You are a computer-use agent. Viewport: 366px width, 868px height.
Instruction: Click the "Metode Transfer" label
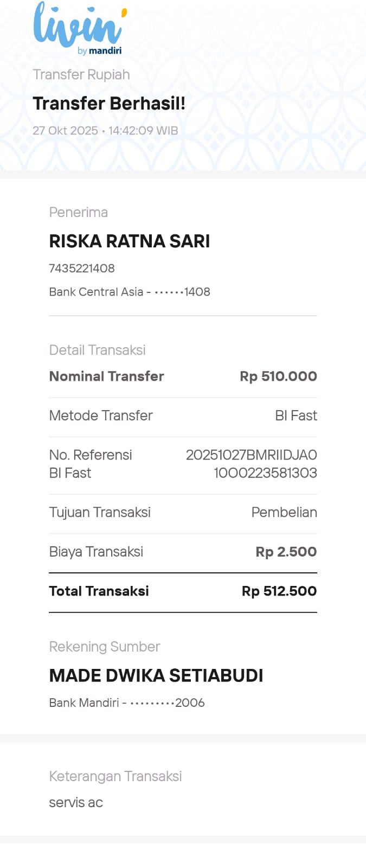point(101,416)
